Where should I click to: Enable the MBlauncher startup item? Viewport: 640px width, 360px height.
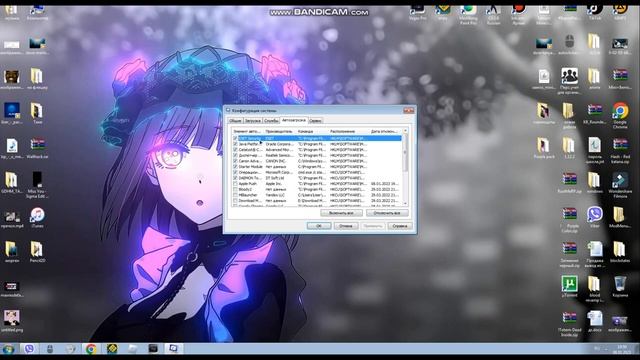click(x=235, y=195)
